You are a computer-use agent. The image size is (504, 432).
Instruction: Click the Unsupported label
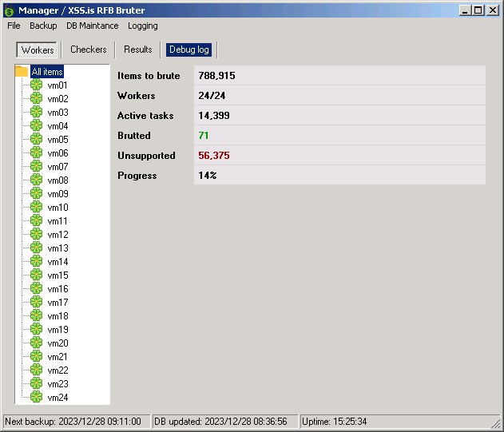tap(146, 155)
